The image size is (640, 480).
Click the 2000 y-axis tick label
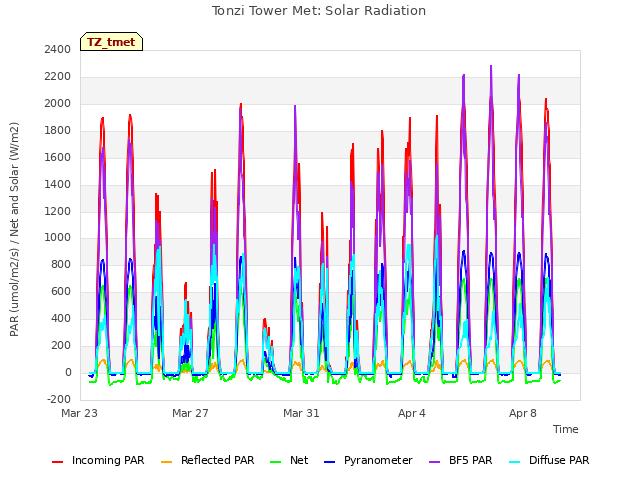(58, 103)
